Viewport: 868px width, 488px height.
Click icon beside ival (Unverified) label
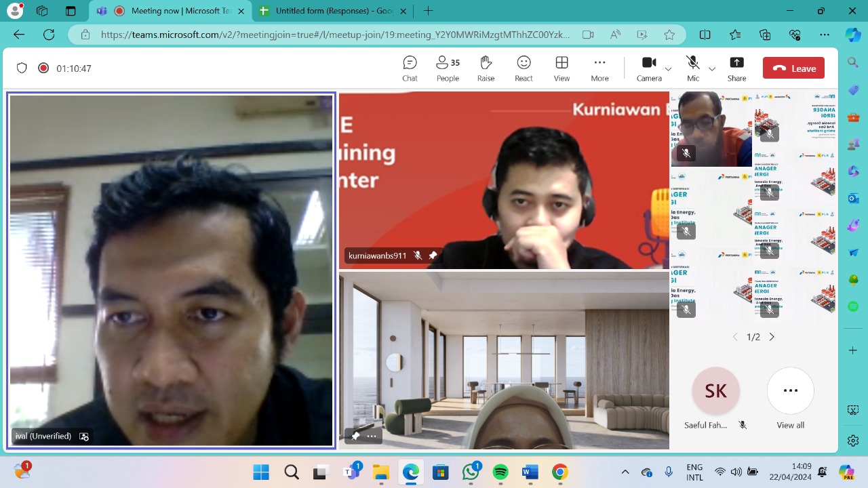pos(84,436)
